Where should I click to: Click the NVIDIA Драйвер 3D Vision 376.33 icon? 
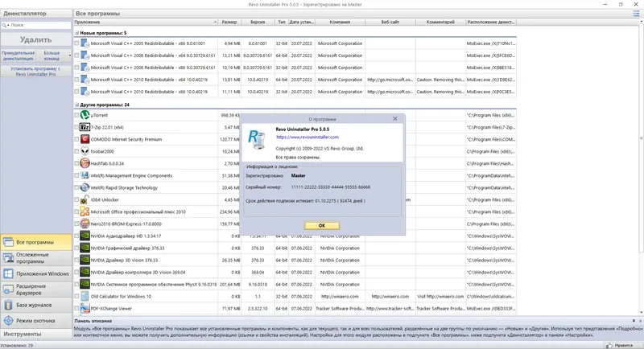85,260
